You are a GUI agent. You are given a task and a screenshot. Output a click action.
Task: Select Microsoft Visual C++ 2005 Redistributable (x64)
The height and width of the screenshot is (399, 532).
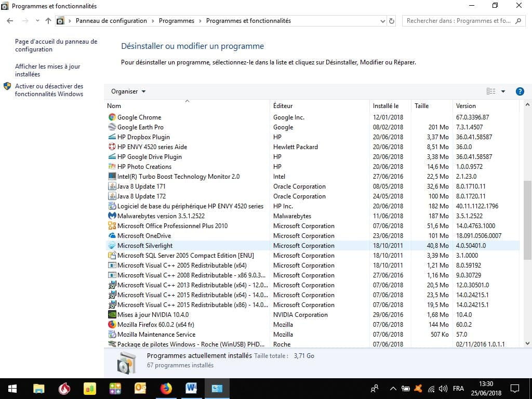coord(312,265)
